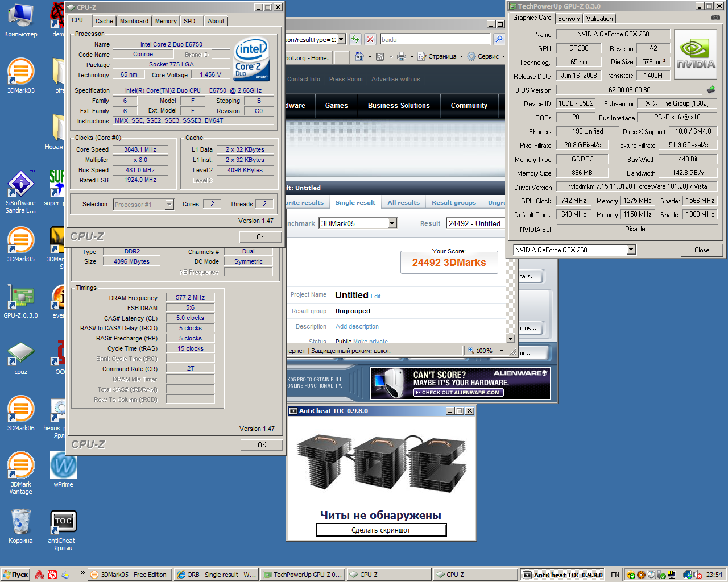The height and width of the screenshot is (582, 728).
Task: Switch to the Memory tab in CPU-Z
Action: pyautogui.click(x=166, y=21)
